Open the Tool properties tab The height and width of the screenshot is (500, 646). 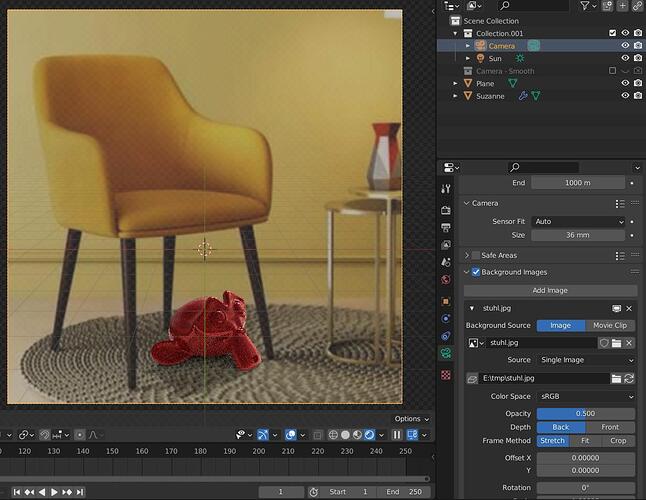click(446, 189)
